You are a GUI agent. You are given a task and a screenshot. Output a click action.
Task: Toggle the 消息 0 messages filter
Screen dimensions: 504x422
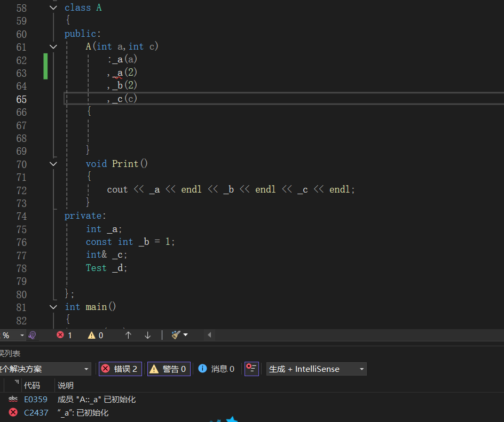[216, 369]
